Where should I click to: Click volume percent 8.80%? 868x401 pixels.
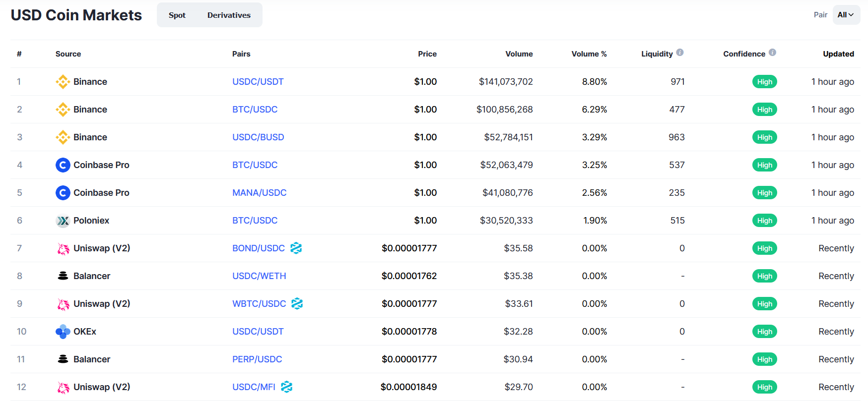pyautogui.click(x=595, y=82)
